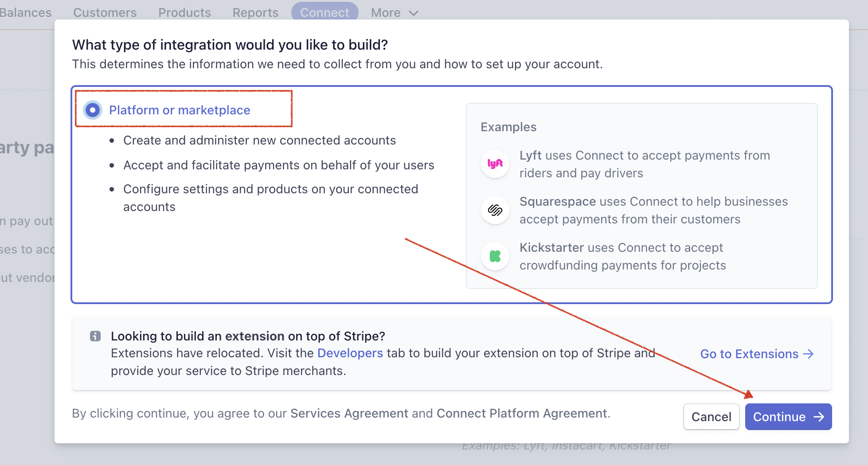This screenshot has width=868, height=465.
Task: Cancel the integration setup dialog
Action: [711, 417]
